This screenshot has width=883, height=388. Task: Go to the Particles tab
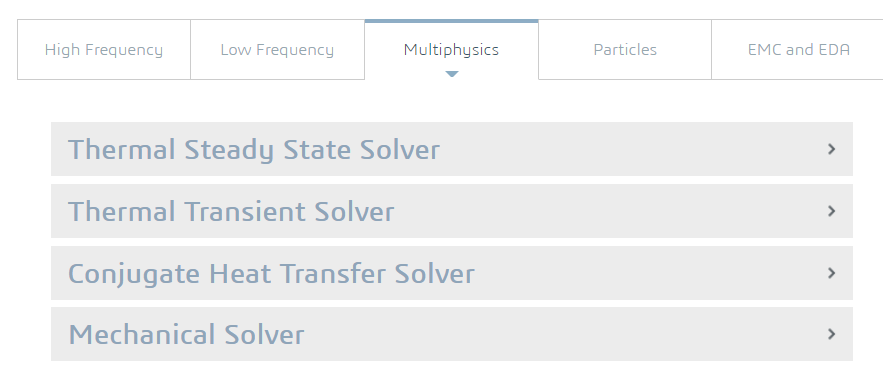point(625,50)
